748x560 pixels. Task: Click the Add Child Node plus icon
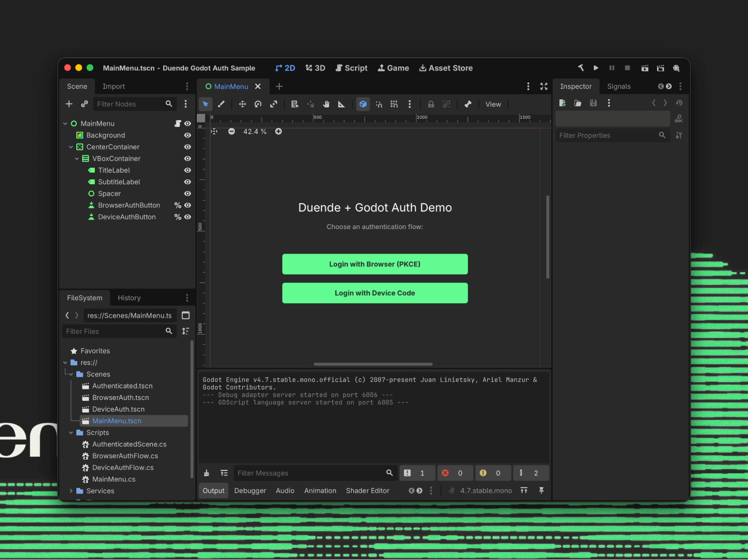point(69,104)
